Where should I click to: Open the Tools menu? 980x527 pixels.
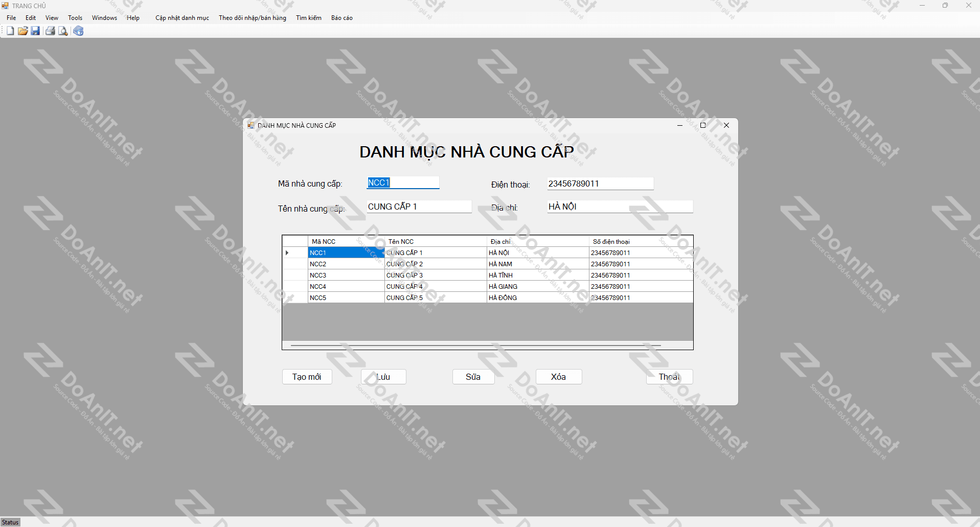[x=75, y=18]
